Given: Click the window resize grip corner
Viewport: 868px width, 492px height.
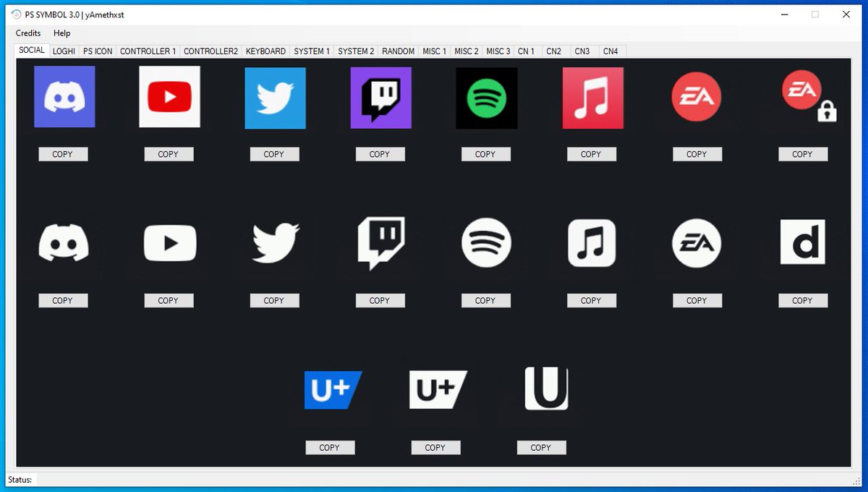Looking at the screenshot, I should click(x=856, y=481).
